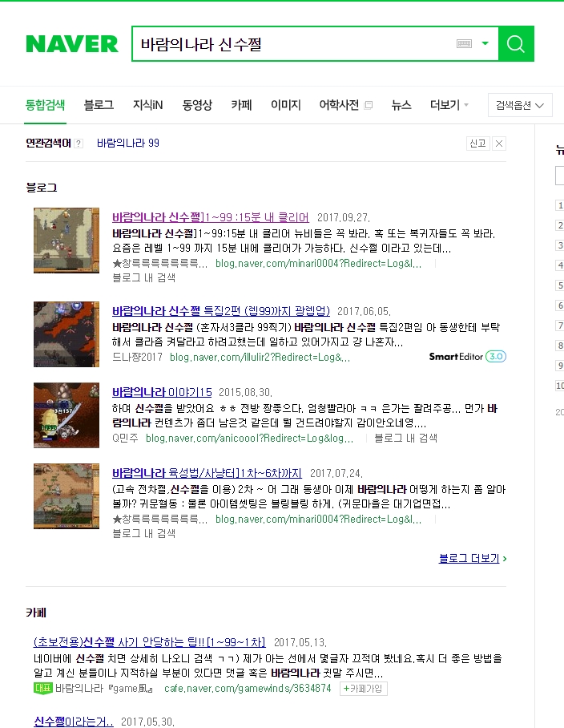Click URL blog.naver.com/illulir2 link
The height and width of the screenshot is (728, 564).
260,358
